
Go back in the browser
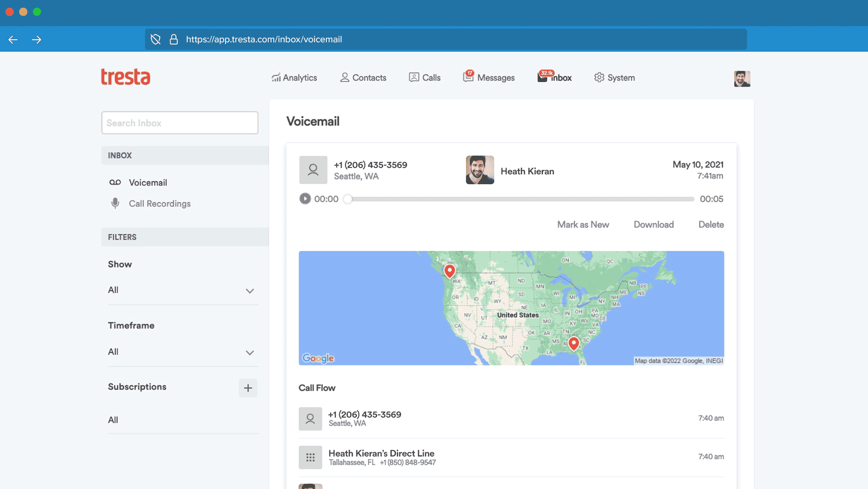click(13, 40)
